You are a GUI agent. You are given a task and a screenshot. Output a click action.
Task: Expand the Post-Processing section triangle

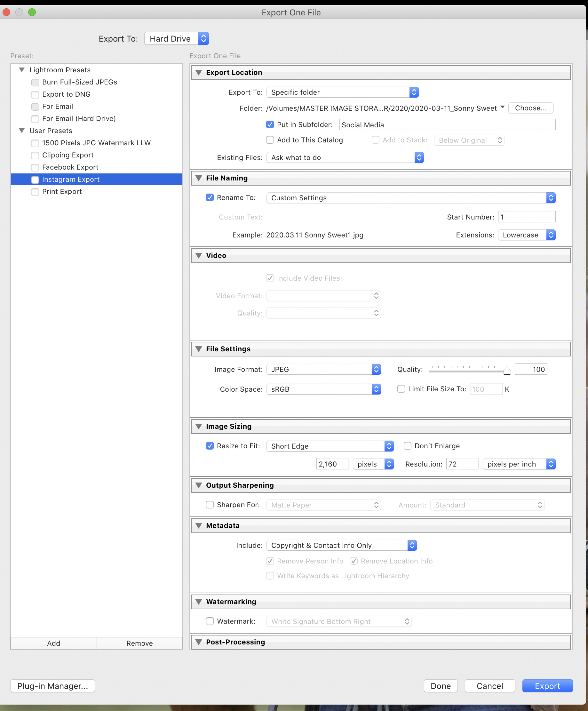pyautogui.click(x=199, y=642)
